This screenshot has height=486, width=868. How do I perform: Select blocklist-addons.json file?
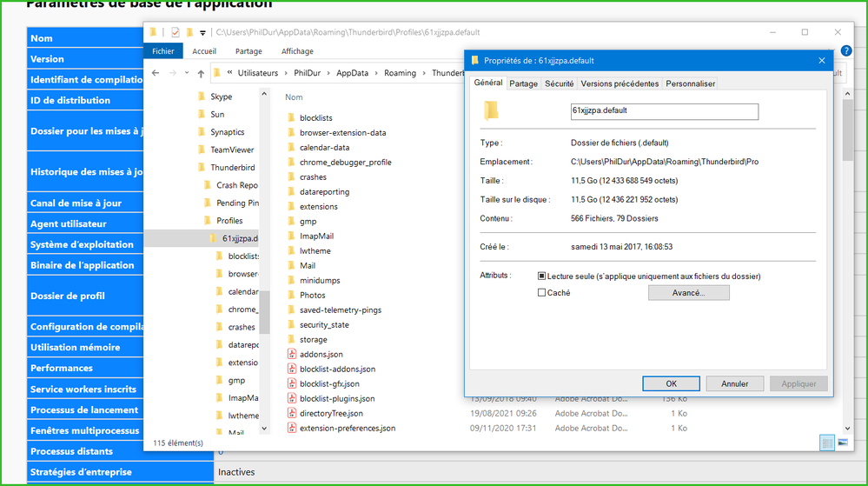coord(337,369)
